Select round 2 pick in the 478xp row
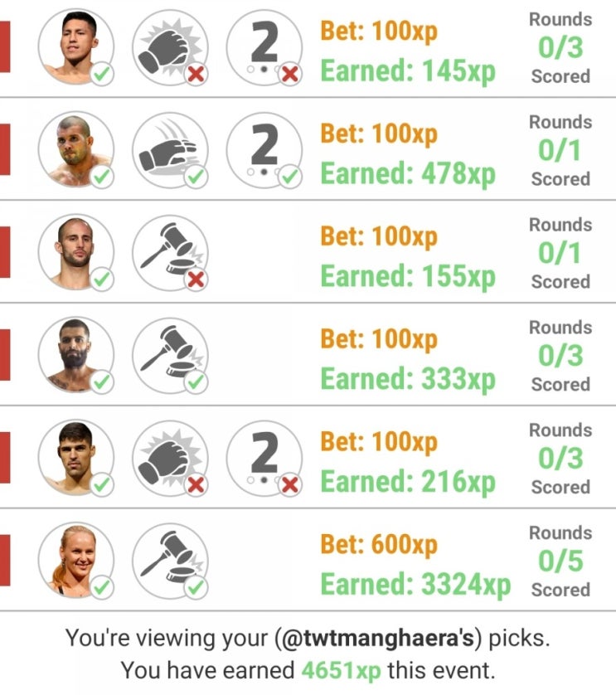 point(264,150)
